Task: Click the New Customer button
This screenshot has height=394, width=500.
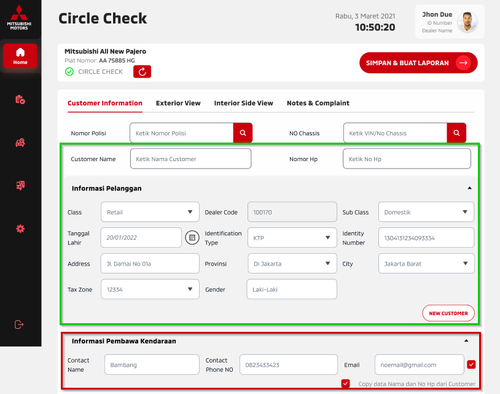Action: (x=448, y=313)
